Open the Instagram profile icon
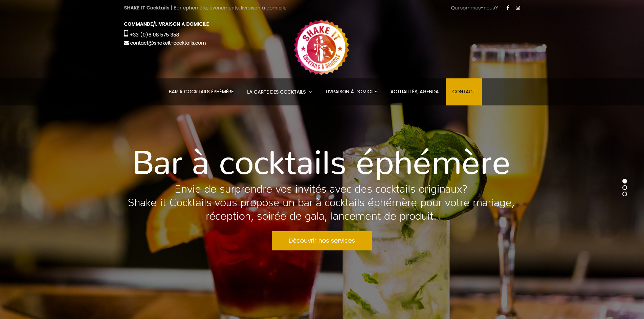The height and width of the screenshot is (319, 644). tap(518, 8)
